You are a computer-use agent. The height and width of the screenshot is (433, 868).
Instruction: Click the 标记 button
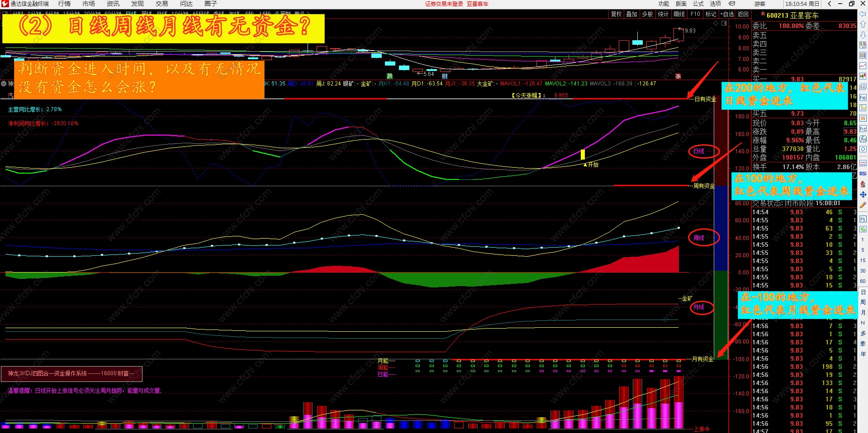[x=711, y=14]
